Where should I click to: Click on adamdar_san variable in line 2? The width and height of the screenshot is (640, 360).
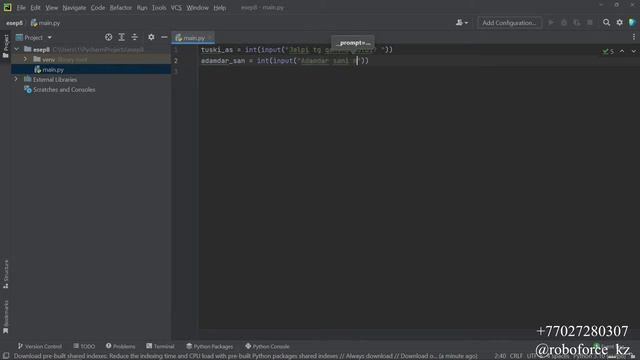223,60
